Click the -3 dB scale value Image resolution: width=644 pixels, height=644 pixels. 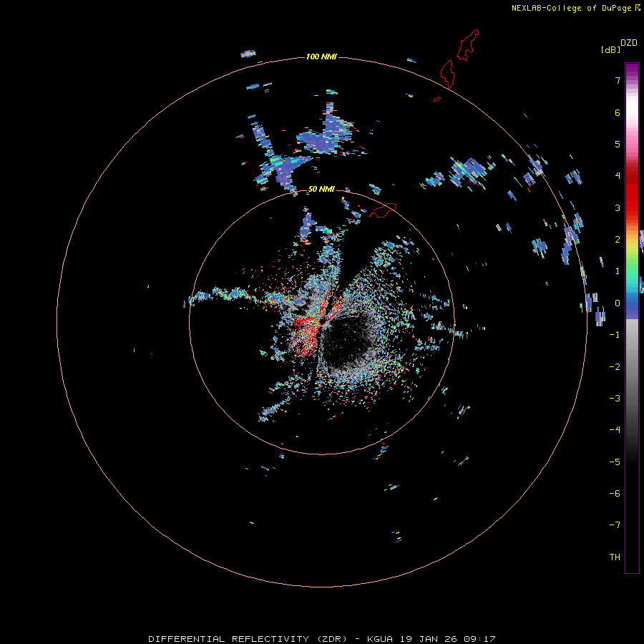(x=615, y=399)
